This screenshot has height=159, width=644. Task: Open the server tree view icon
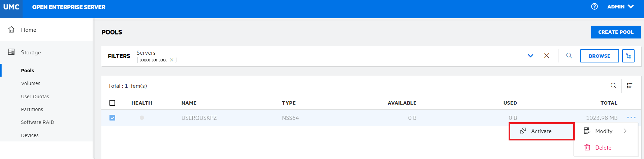[628, 56]
